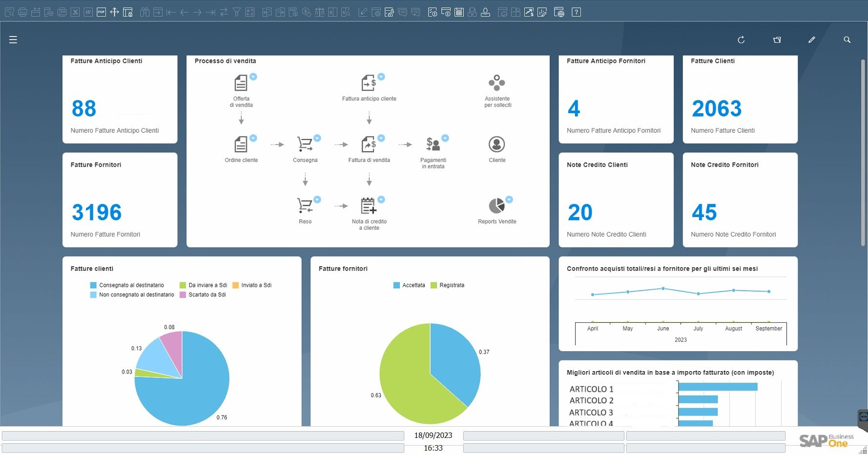Click the 20 Note Credito Clienti count
This screenshot has height=455, width=868.
tap(580, 212)
